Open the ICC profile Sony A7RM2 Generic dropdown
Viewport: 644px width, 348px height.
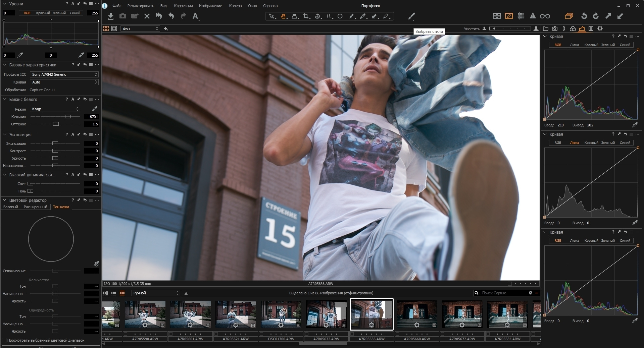pos(64,74)
